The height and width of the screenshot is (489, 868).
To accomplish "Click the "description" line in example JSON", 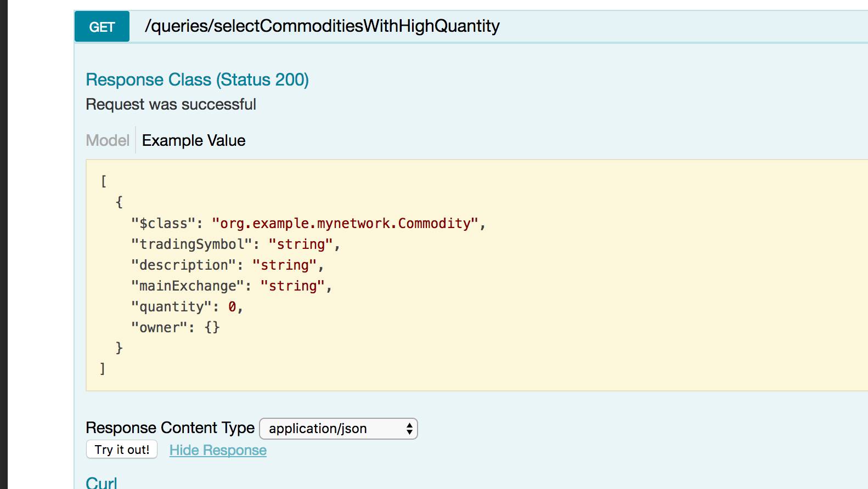I will click(228, 265).
